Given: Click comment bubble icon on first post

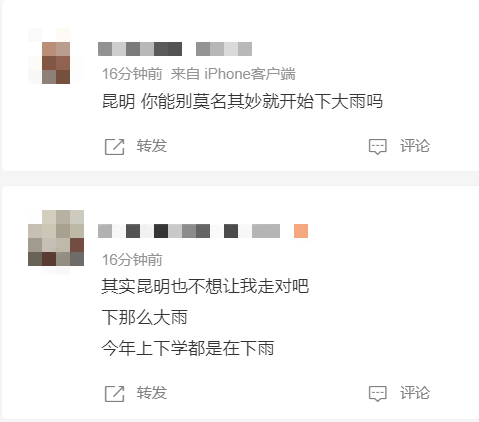Looking at the screenshot, I should point(378,147).
